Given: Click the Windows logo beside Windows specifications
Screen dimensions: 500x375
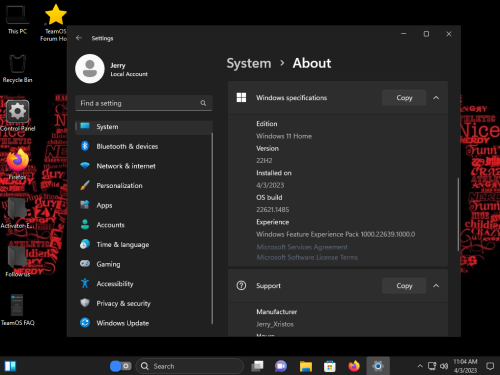Looking at the screenshot, I should tap(241, 98).
